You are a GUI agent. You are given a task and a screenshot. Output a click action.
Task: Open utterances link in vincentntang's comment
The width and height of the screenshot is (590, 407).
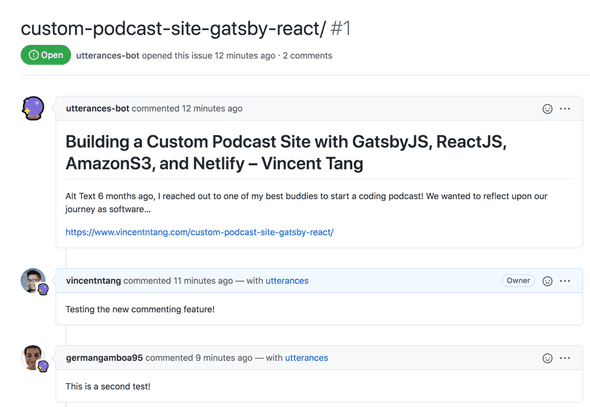click(x=287, y=281)
